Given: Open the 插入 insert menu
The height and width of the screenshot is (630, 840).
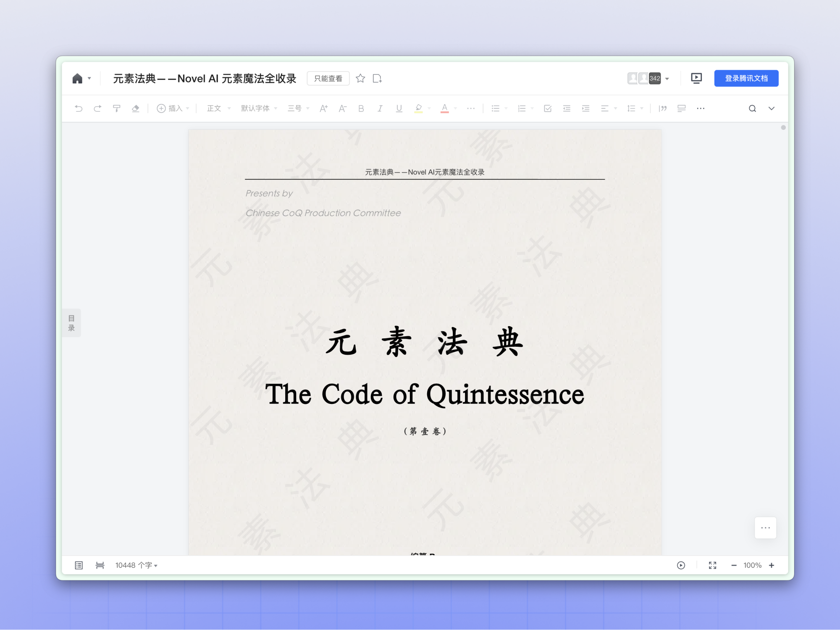Looking at the screenshot, I should tap(172, 108).
